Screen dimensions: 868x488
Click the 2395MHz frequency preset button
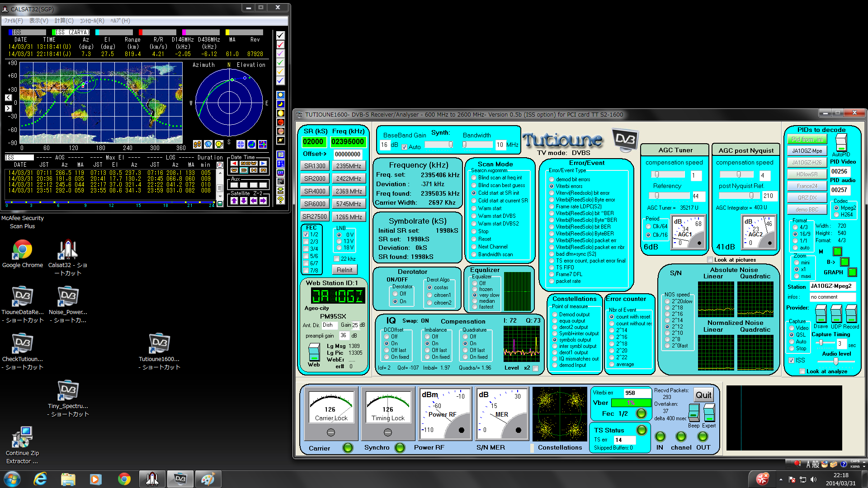pyautogui.click(x=349, y=166)
